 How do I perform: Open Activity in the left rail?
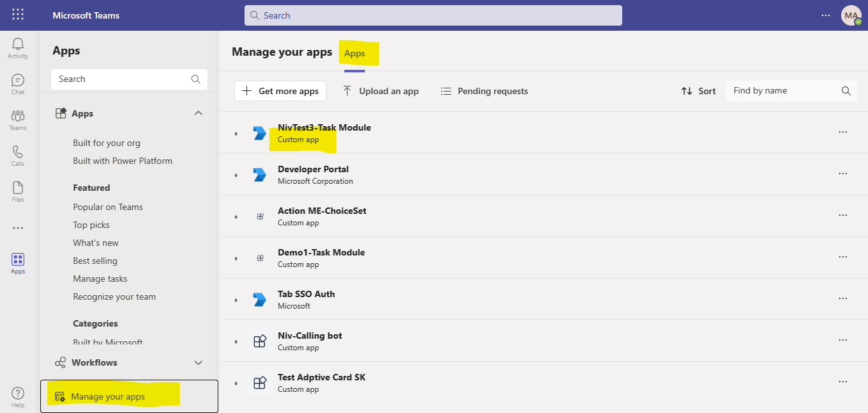(17, 47)
